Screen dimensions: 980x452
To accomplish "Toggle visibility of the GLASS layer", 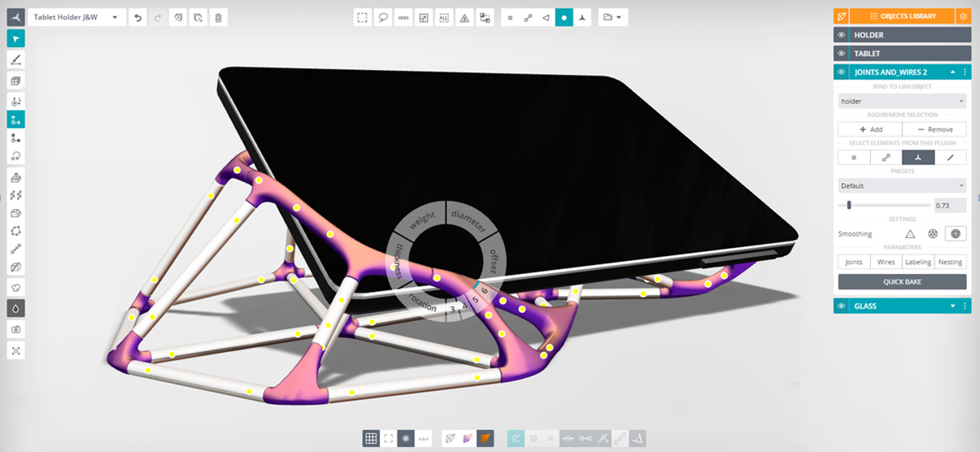I will click(842, 306).
